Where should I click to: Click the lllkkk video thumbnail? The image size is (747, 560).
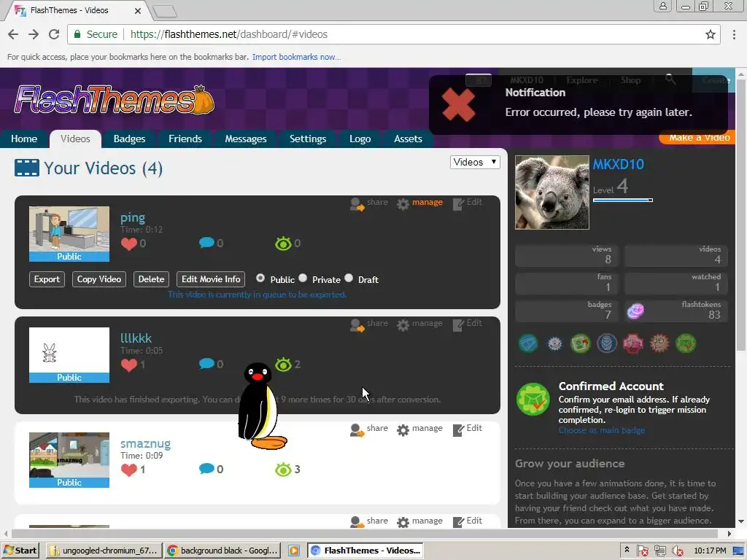(69, 355)
